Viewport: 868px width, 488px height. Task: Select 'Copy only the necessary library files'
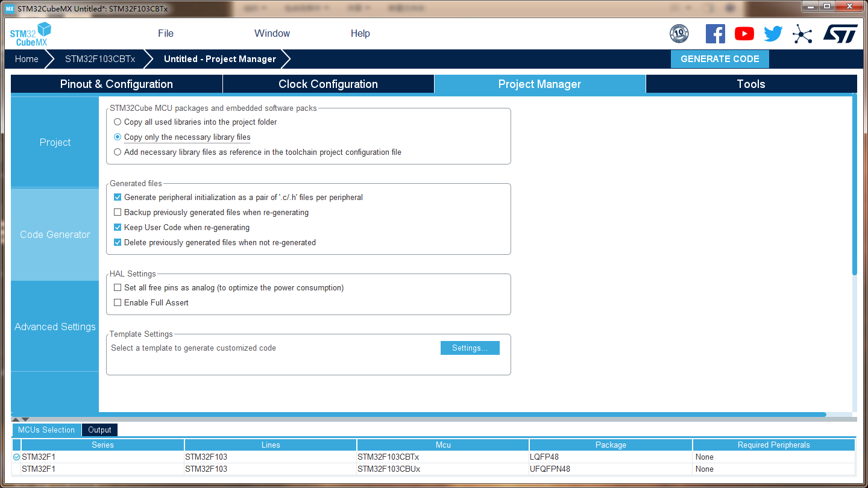[118, 137]
